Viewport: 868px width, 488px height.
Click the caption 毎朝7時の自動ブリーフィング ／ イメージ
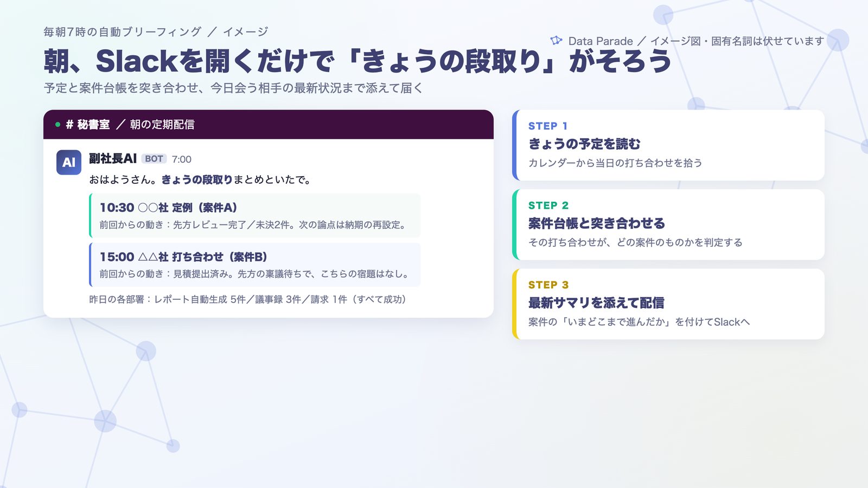coord(156,32)
